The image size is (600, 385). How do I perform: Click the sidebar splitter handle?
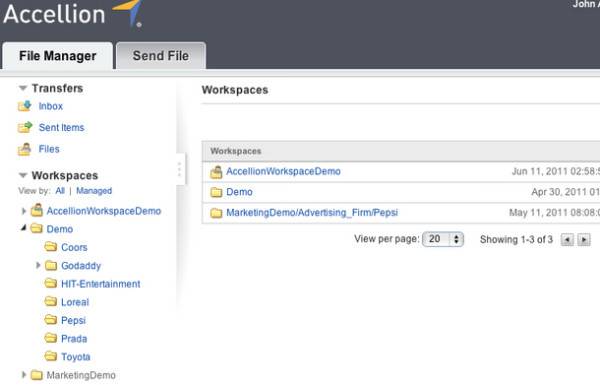pyautogui.click(x=180, y=169)
